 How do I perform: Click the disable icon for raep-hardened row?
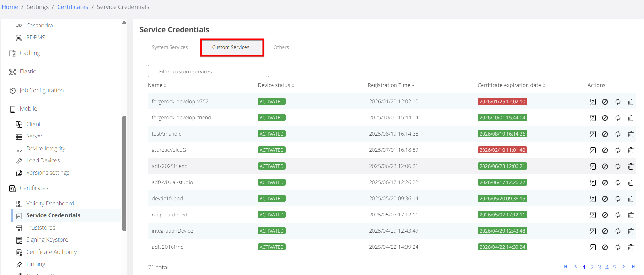coord(605,215)
